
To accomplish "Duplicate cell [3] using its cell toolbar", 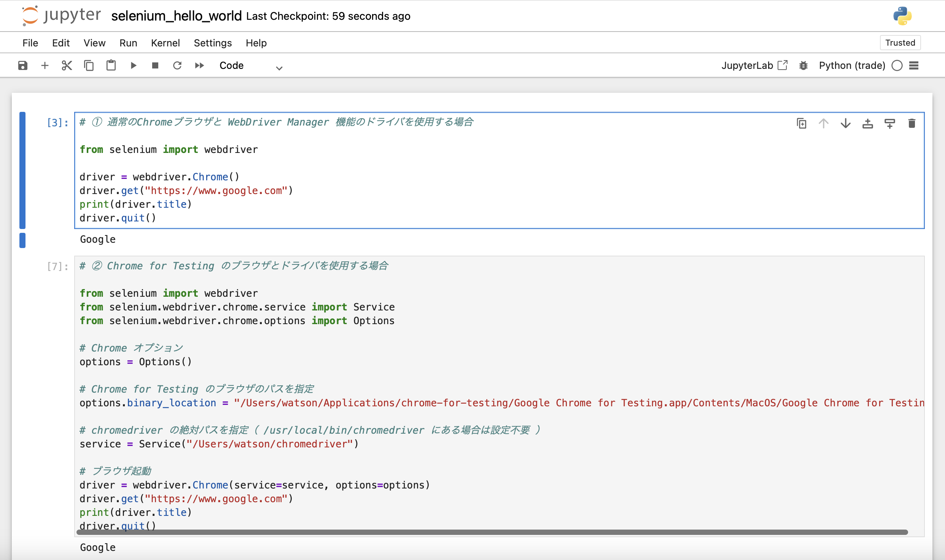I will (x=801, y=123).
